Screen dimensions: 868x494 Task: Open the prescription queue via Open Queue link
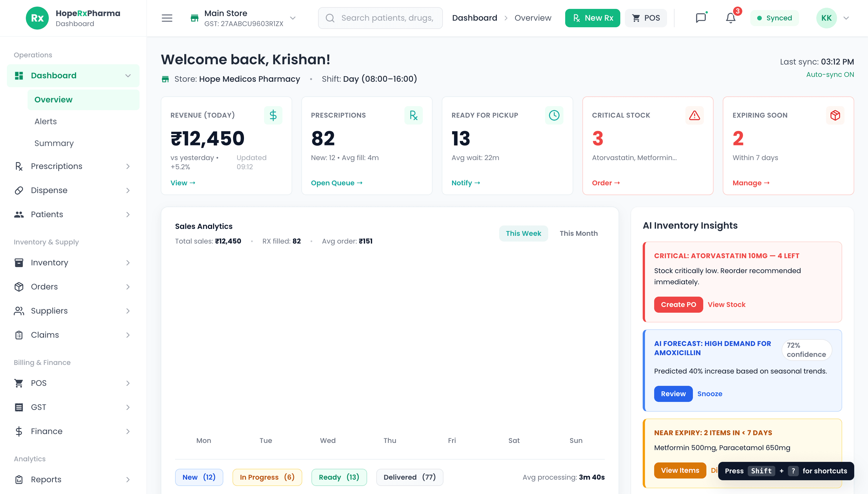pyautogui.click(x=336, y=183)
